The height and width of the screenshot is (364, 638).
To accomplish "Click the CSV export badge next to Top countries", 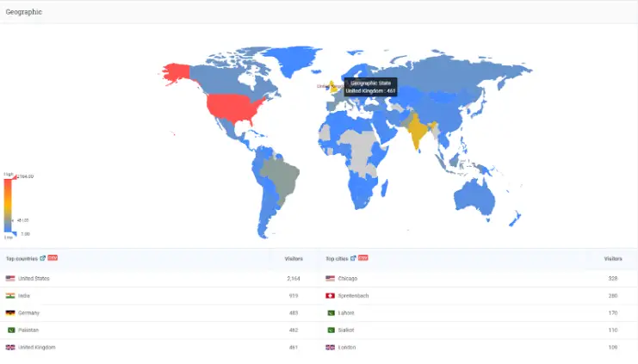I will 53,258.
